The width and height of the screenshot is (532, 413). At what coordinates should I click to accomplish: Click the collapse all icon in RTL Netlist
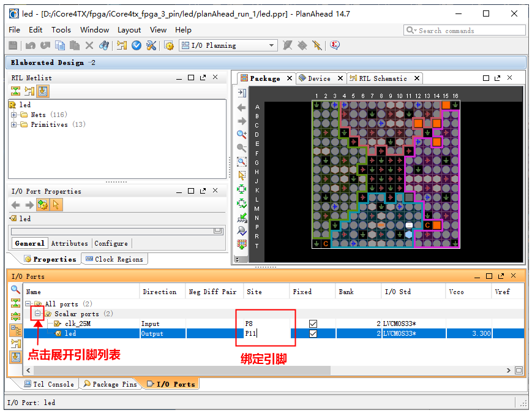[15, 91]
